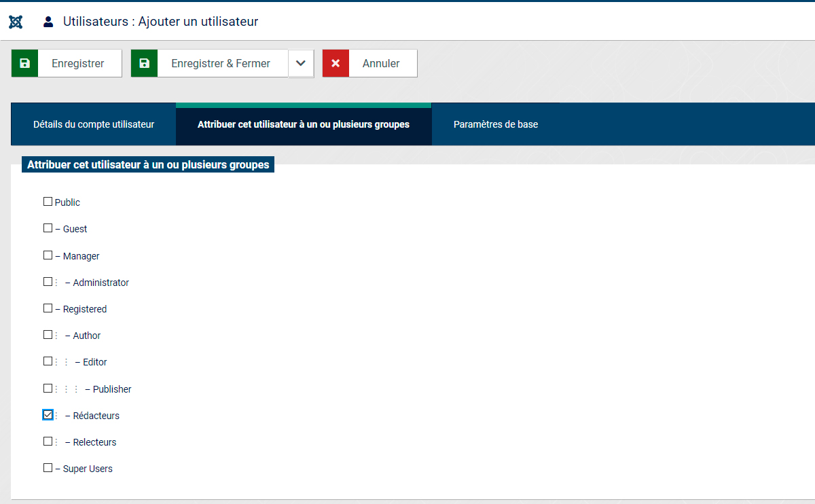Click the Author group label
The height and width of the screenshot is (504, 815).
click(83, 336)
